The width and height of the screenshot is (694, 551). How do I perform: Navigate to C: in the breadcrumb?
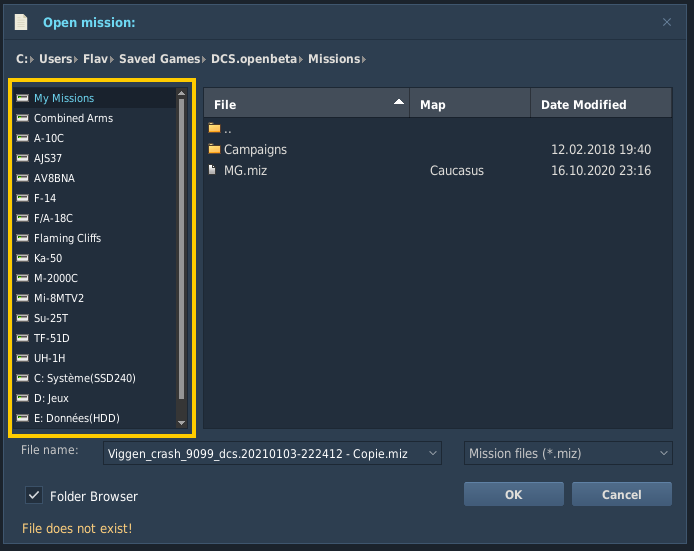tap(22, 59)
